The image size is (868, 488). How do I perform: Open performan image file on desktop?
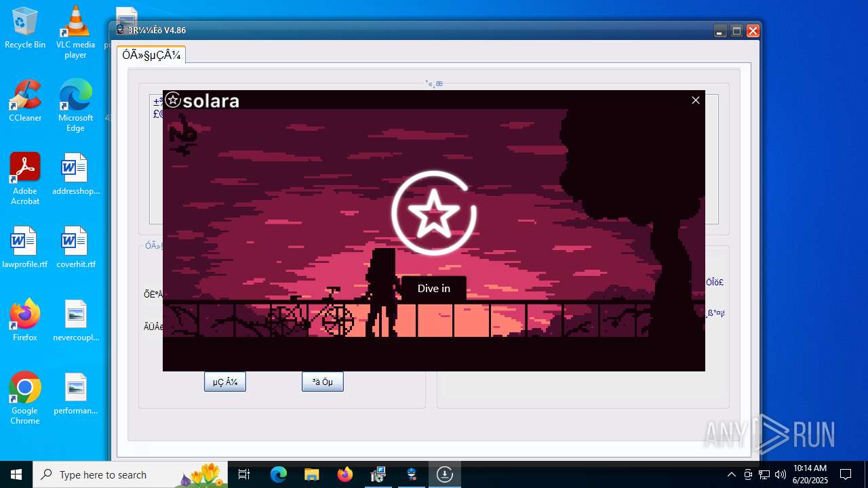point(75,394)
